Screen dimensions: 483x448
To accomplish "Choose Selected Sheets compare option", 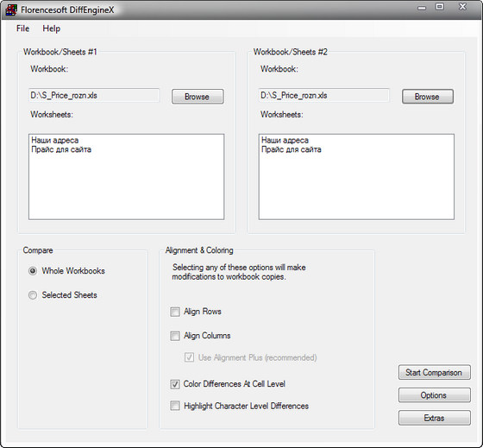I will tap(33, 295).
